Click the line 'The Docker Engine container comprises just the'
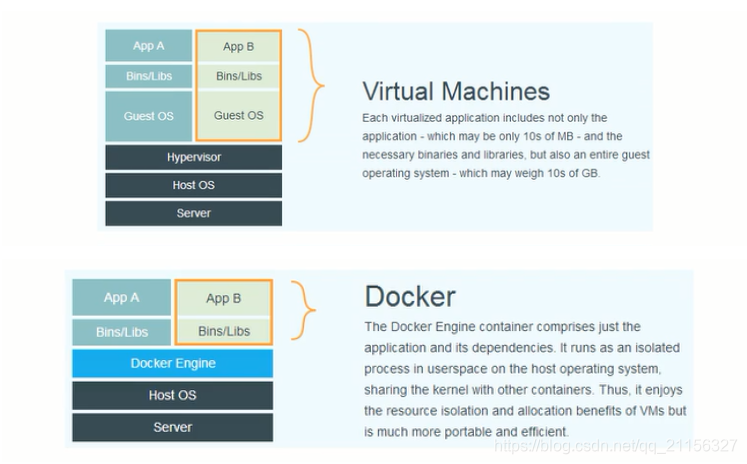This screenshot has width=747, height=464. (503, 327)
